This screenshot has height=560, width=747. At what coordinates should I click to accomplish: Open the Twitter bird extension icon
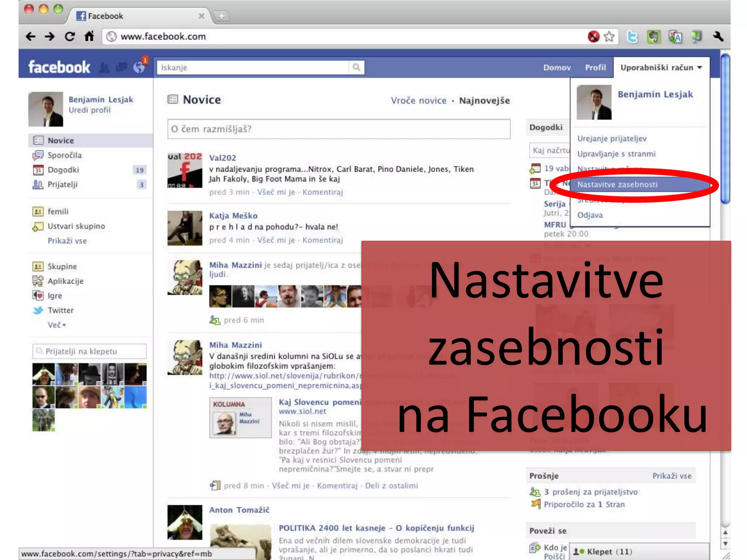click(632, 36)
